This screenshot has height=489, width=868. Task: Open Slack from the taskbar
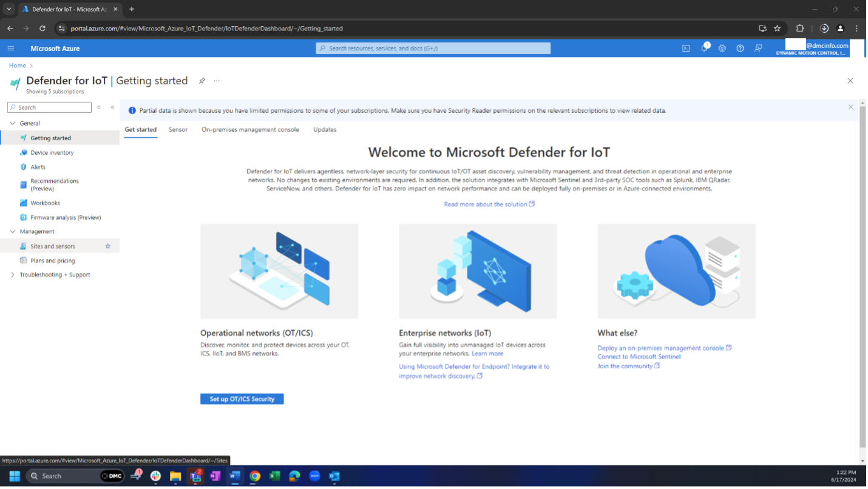tap(156, 476)
